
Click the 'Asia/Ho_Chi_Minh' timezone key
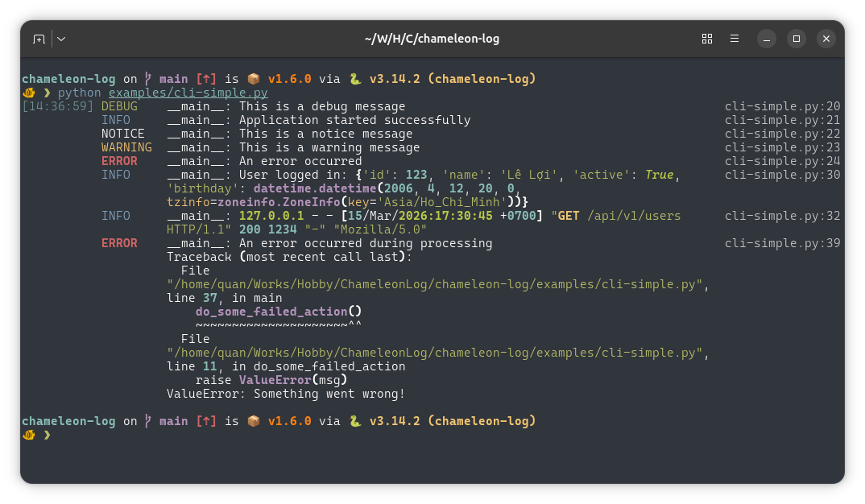point(442,202)
